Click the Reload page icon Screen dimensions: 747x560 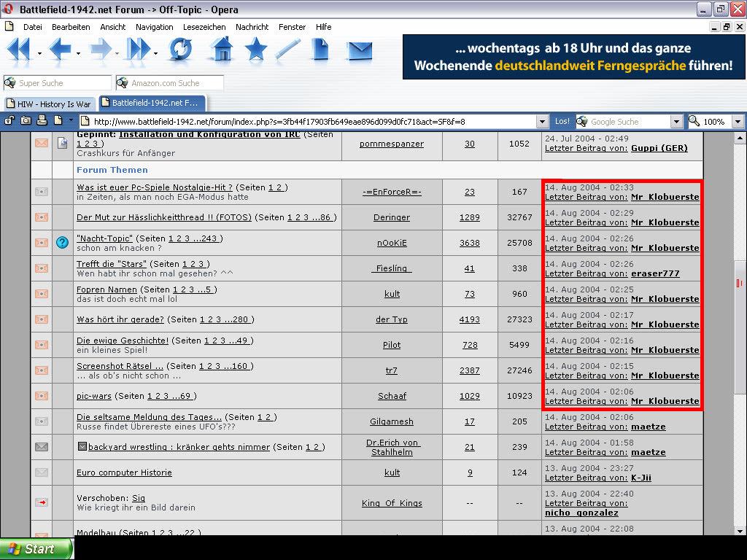tap(180, 50)
